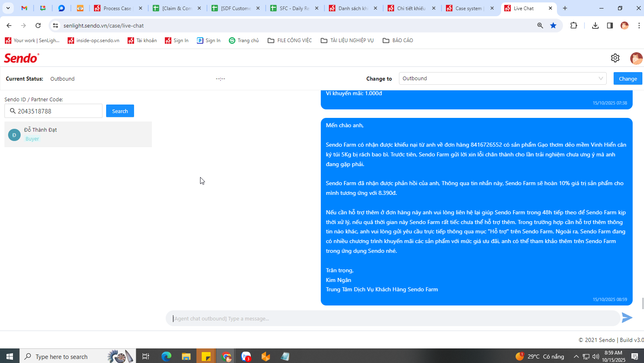Image resolution: width=644 pixels, height=363 pixels.
Task: Expand the Change to status dropdown
Action: (503, 79)
